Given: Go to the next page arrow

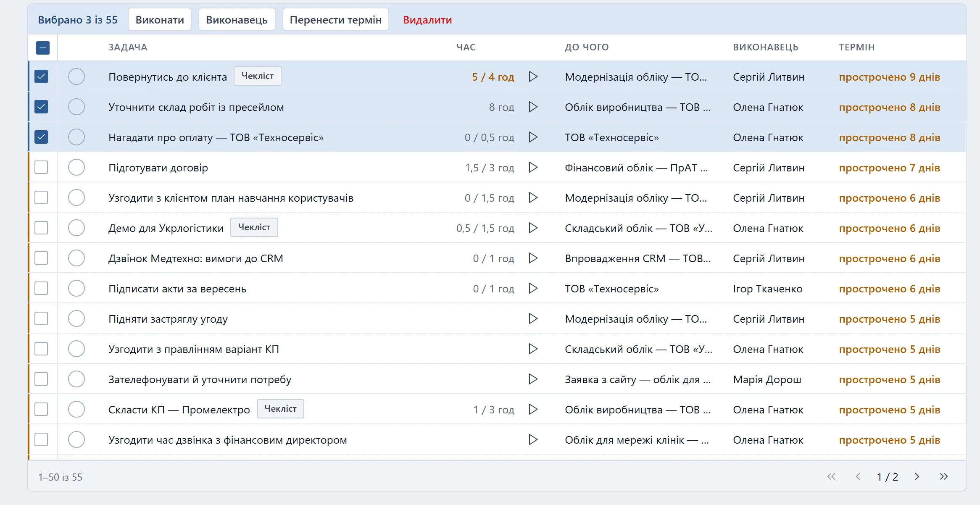Looking at the screenshot, I should click(917, 476).
